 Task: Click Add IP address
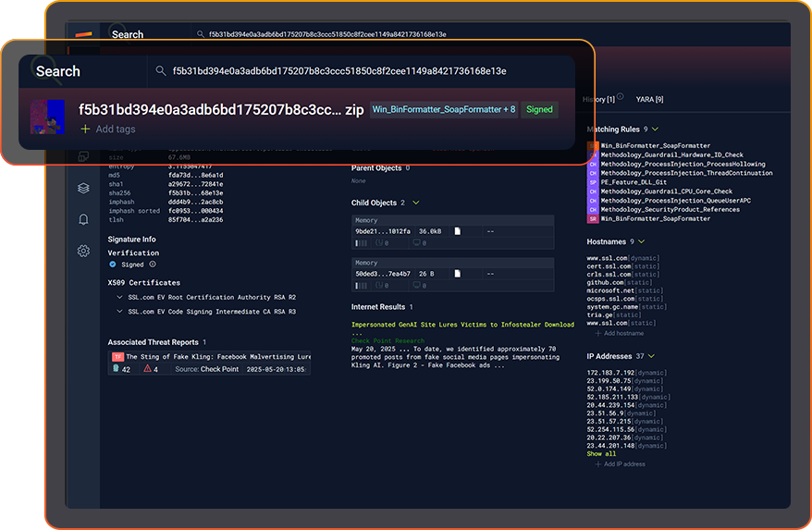click(620, 464)
